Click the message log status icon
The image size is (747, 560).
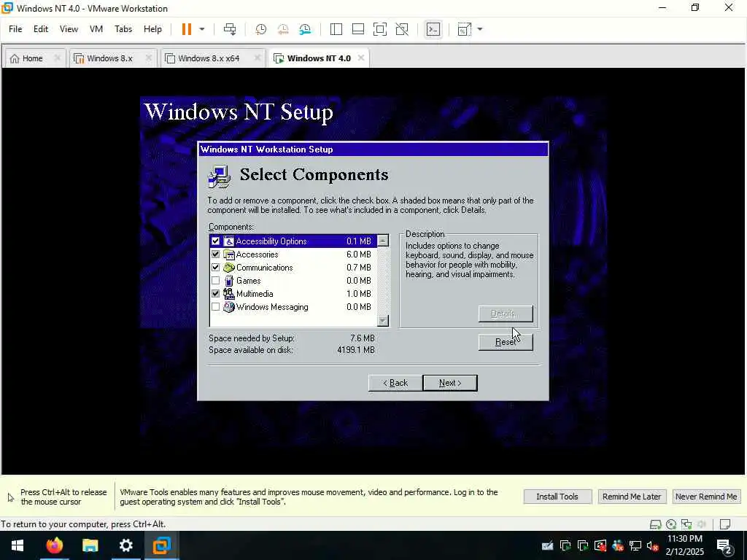click(724, 524)
